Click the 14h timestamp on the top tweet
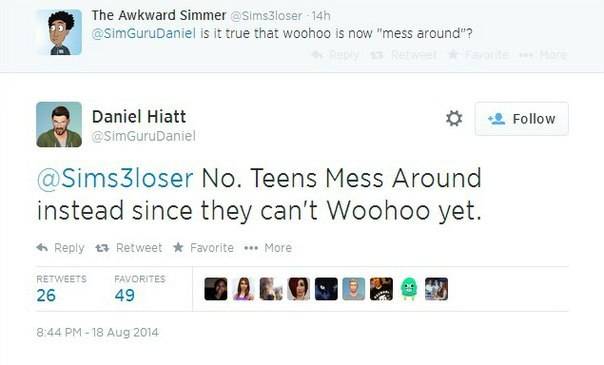This screenshot has width=604, height=365. point(321,16)
